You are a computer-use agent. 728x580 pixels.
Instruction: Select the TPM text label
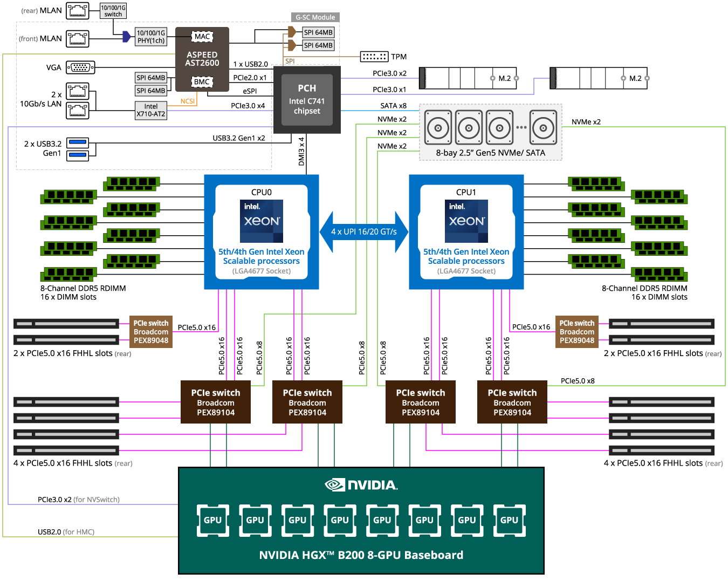(399, 57)
